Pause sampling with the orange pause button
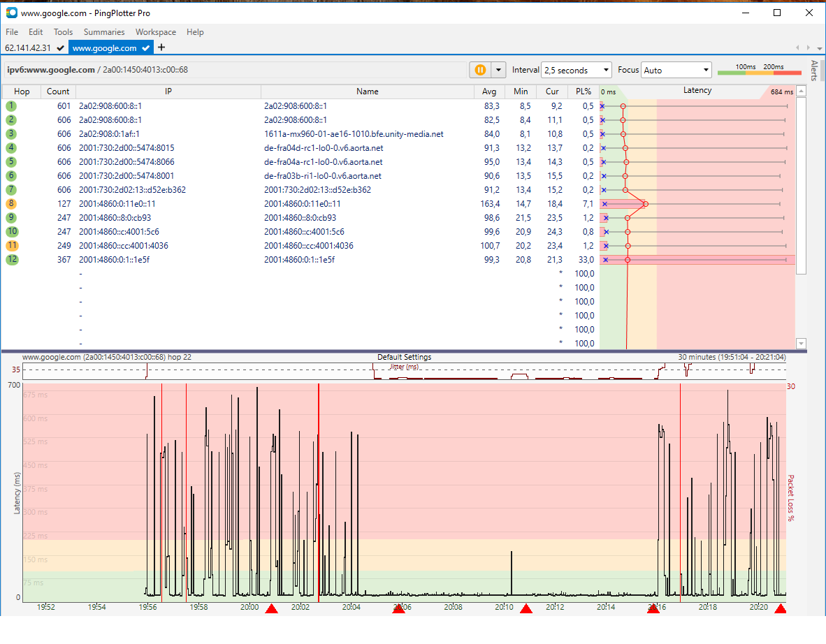The width and height of the screenshot is (826, 644). click(479, 70)
